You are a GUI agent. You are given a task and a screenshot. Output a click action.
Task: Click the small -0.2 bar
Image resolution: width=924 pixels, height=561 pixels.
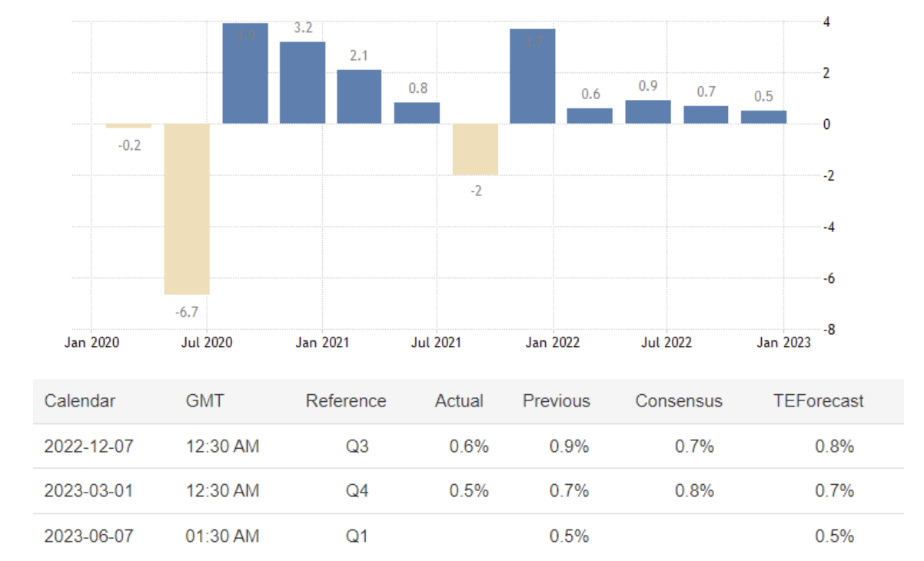click(128, 126)
